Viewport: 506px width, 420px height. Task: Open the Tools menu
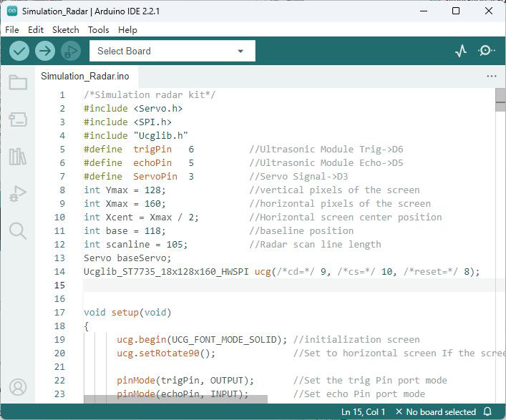(99, 29)
